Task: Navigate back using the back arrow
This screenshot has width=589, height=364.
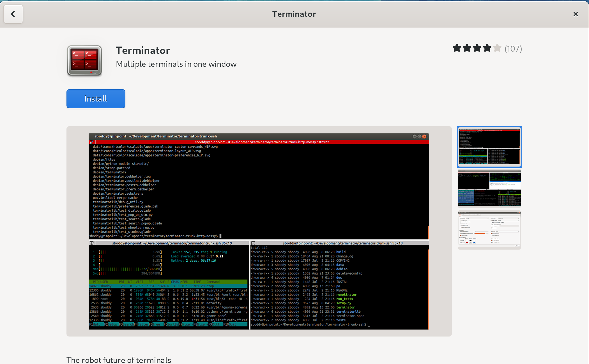Action: 13,14
